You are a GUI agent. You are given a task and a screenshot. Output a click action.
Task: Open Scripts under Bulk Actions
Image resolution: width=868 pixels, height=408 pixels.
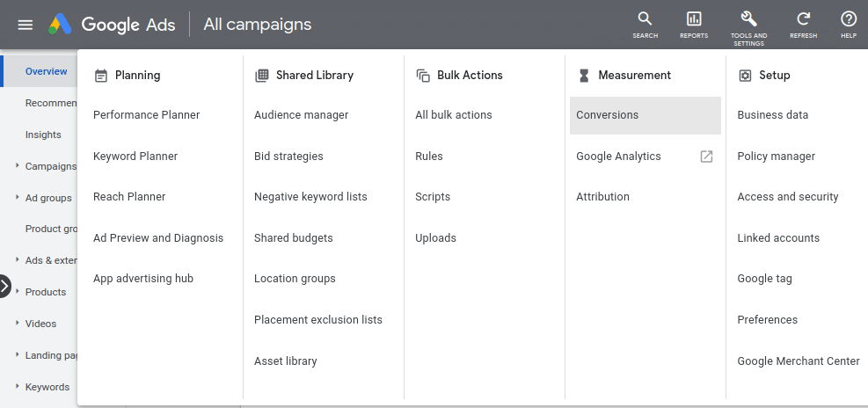click(433, 197)
